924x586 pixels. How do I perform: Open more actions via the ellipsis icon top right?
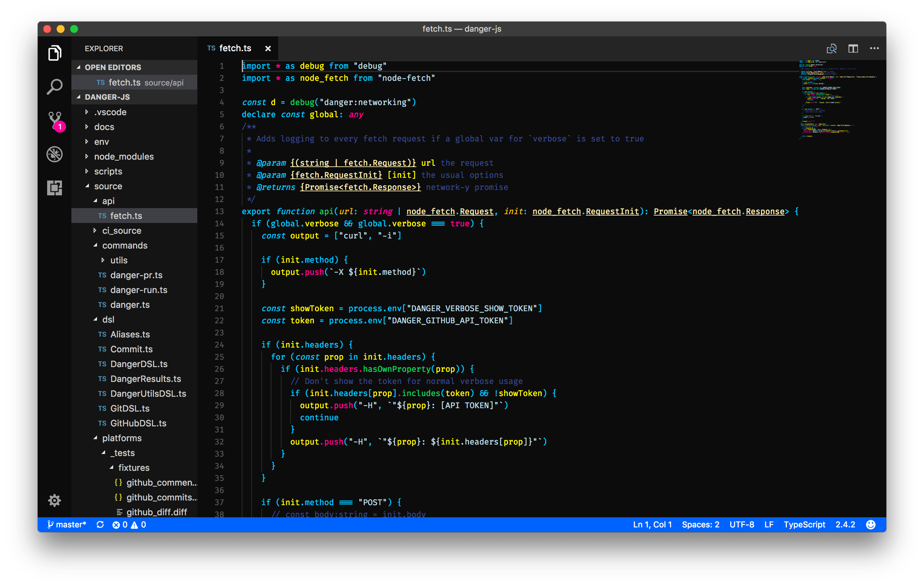(x=874, y=48)
